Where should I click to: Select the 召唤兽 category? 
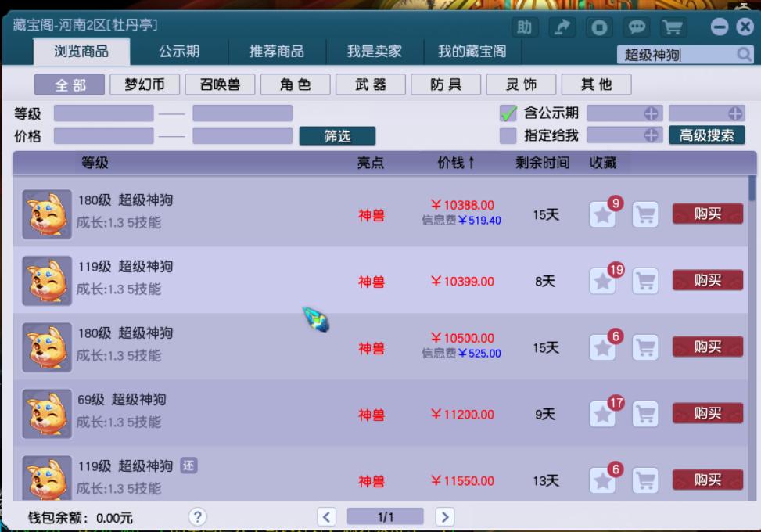coord(218,84)
